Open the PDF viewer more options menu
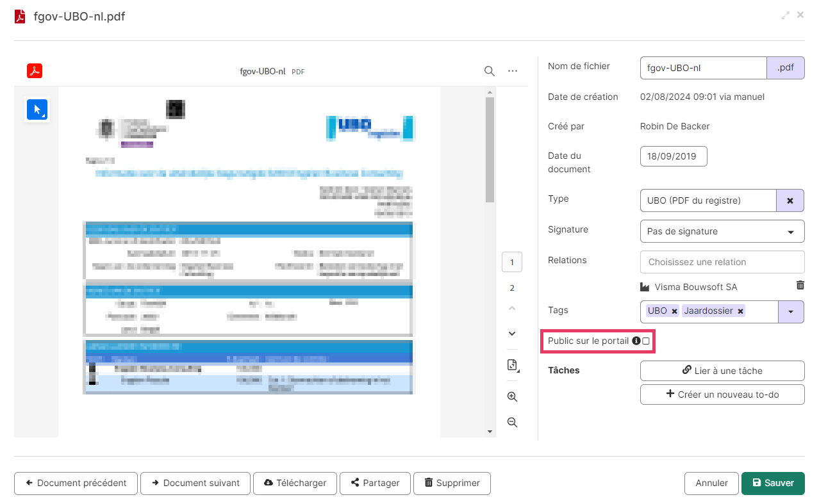819x504 pixels. [x=512, y=71]
